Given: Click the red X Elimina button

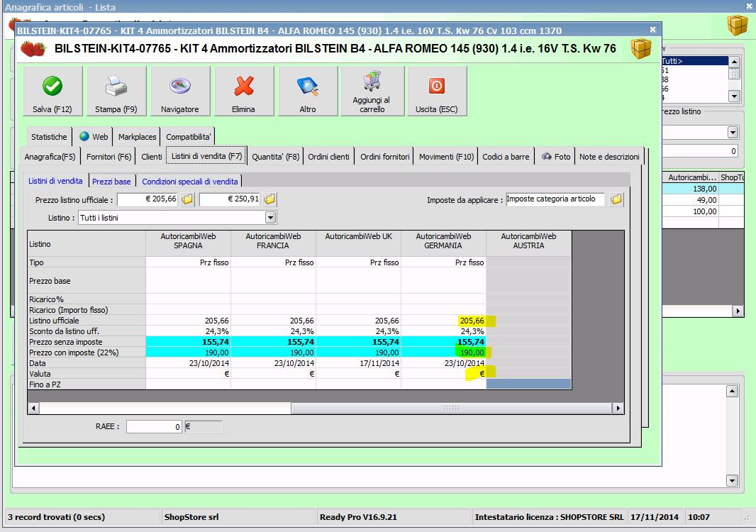Looking at the screenshot, I should coord(243,92).
